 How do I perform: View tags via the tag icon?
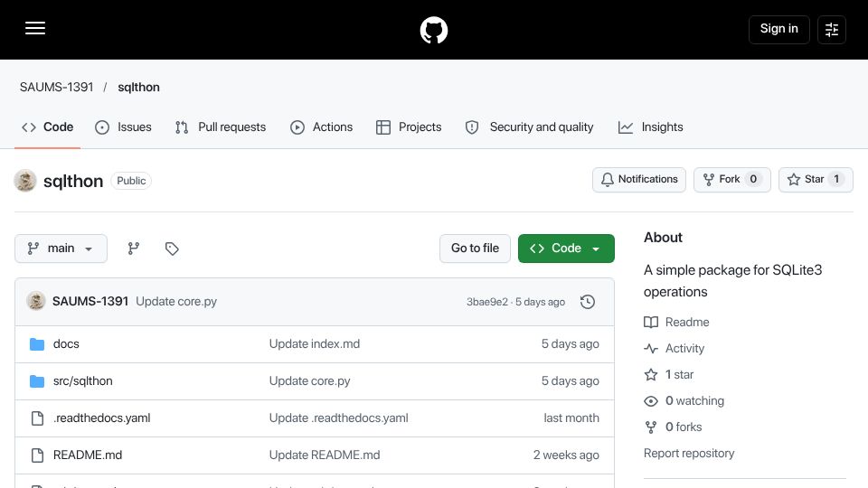point(172,249)
